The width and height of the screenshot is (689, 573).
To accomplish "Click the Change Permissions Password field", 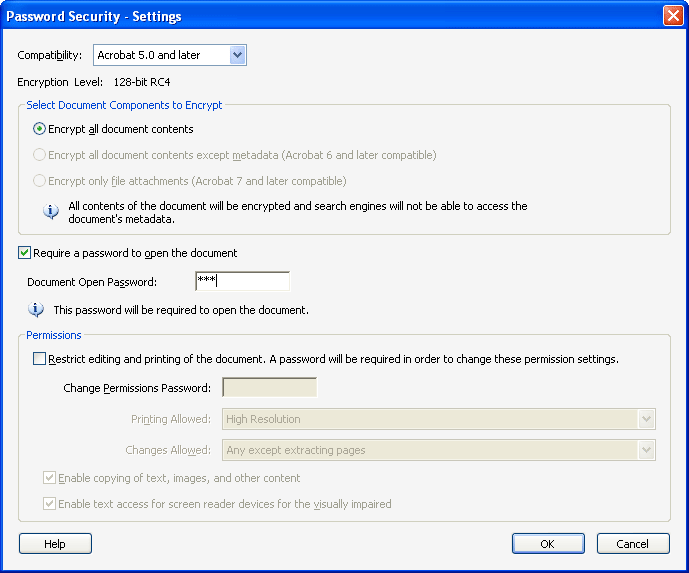I will pyautogui.click(x=269, y=388).
